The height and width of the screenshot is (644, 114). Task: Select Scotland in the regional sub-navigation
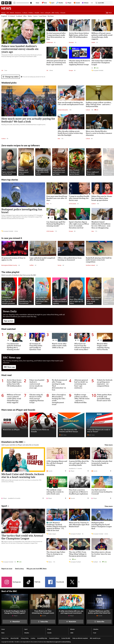pyautogui.click(x=19, y=16)
